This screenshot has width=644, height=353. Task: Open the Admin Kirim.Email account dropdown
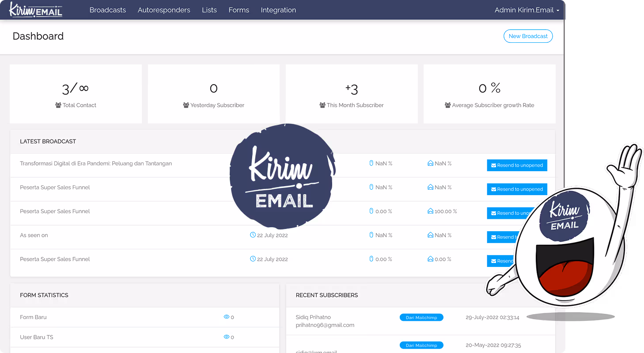[x=527, y=10]
